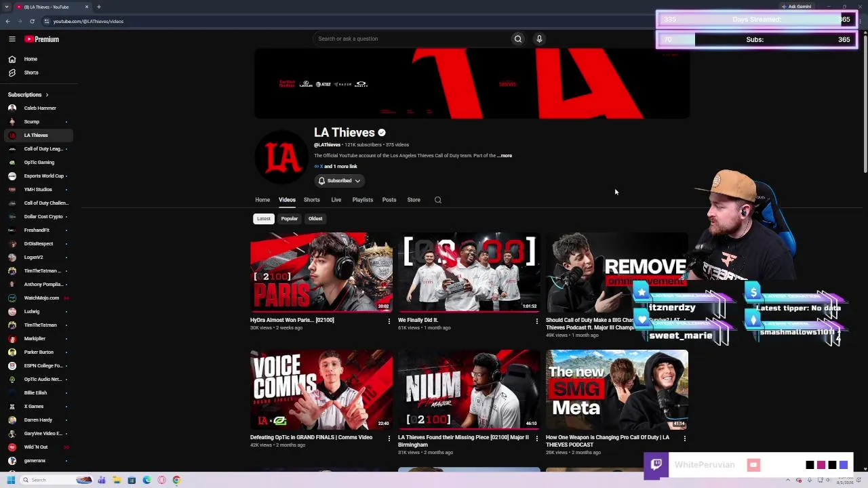This screenshot has width=868, height=488.
Task: Click the LA Thieves channel banner image
Action: point(472,83)
